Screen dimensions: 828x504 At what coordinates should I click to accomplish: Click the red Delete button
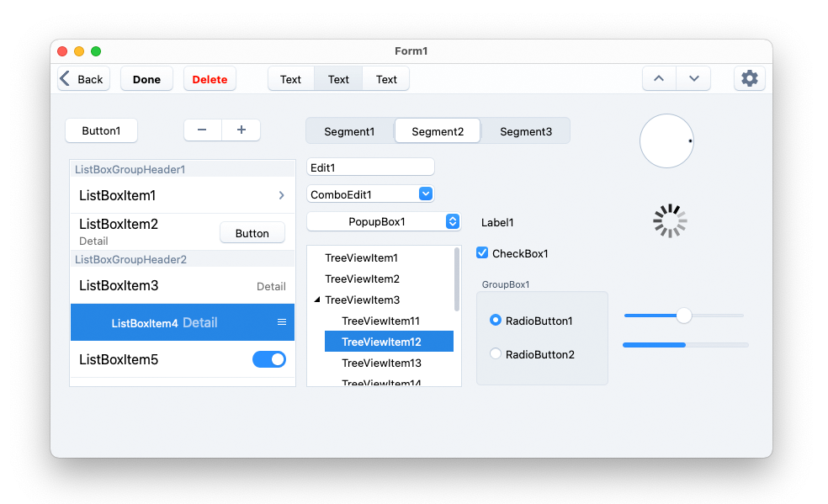210,79
